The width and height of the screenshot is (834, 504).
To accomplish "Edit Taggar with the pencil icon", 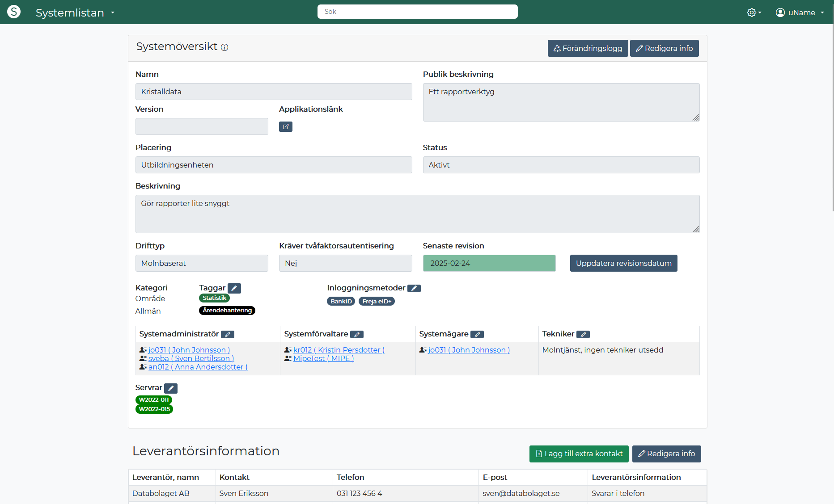I will click(x=234, y=288).
